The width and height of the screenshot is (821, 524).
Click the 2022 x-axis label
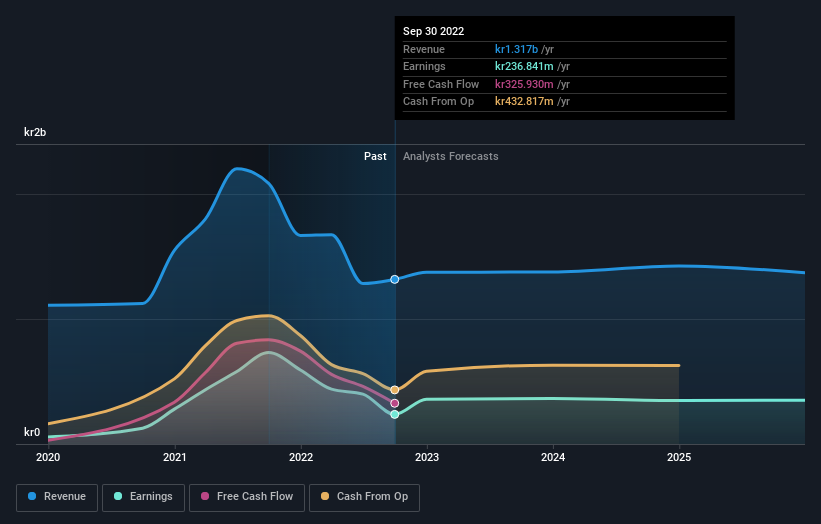pyautogui.click(x=301, y=458)
